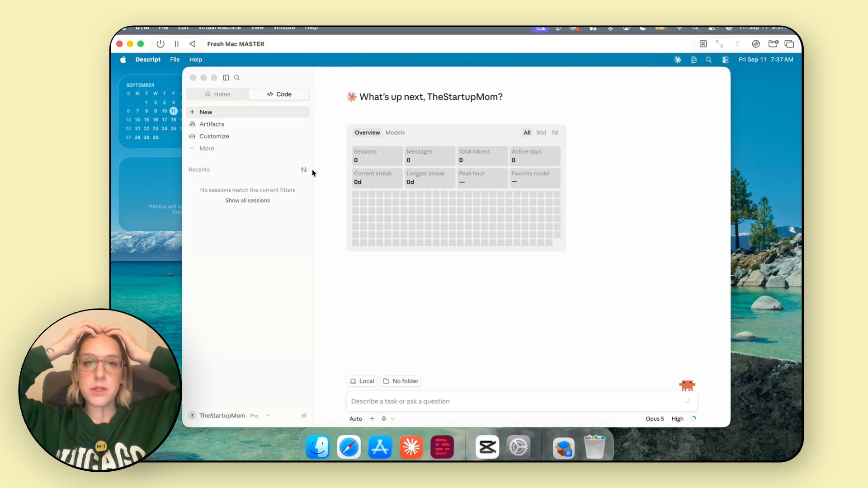The width and height of the screenshot is (868, 488).
Task: Open System Settings from the dock
Action: pos(519,447)
